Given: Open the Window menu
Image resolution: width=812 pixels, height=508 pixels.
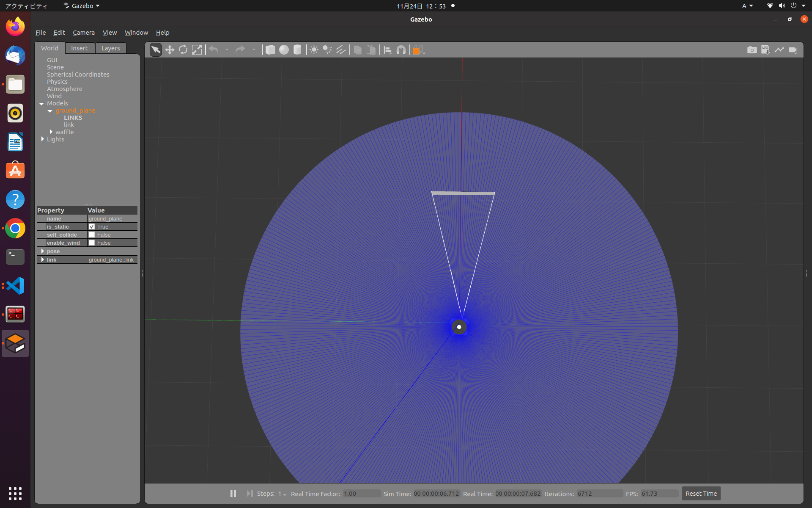Looking at the screenshot, I should [136, 33].
